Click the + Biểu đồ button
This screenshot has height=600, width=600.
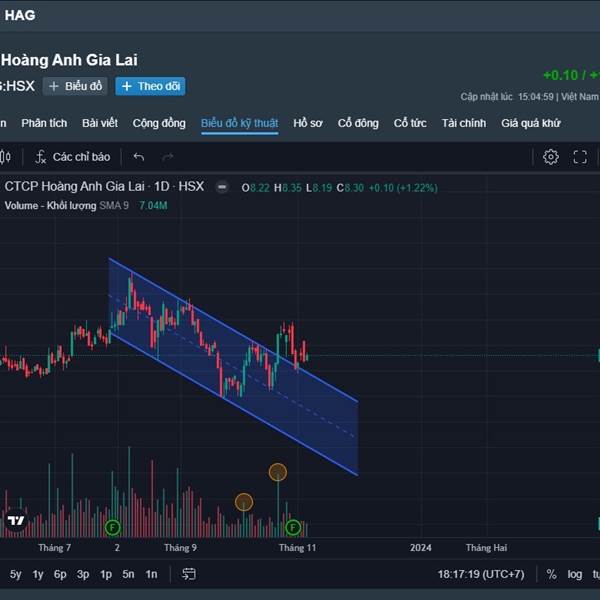point(75,86)
